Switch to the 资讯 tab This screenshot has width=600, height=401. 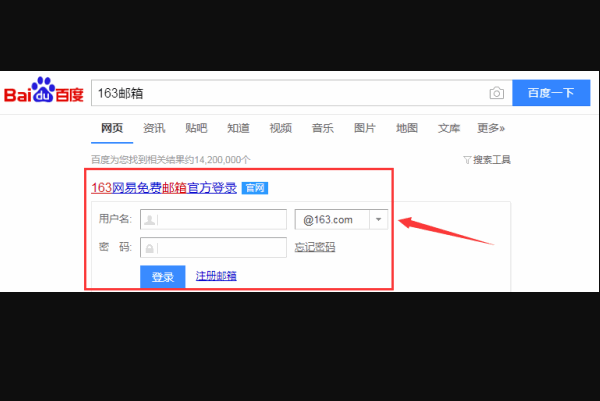pyautogui.click(x=154, y=128)
